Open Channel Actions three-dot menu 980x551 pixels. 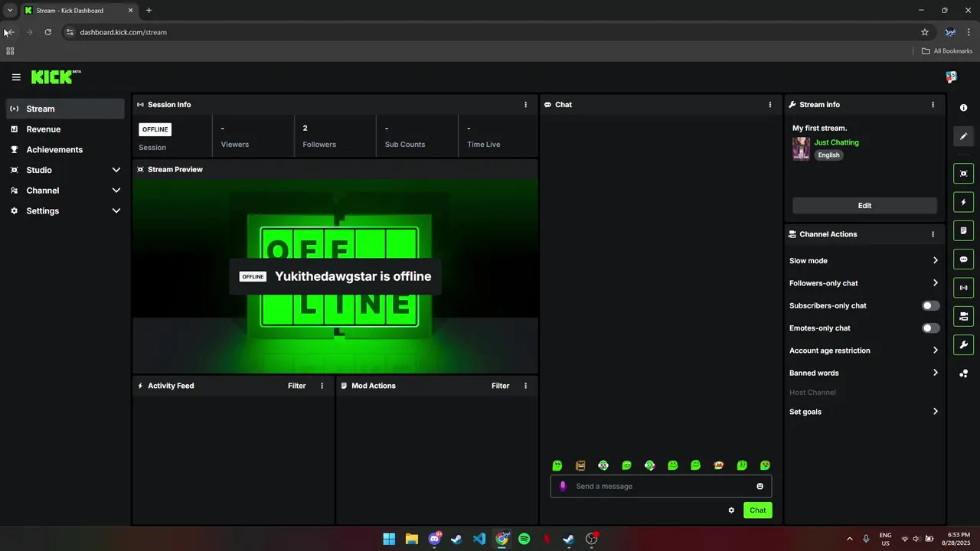[933, 234]
